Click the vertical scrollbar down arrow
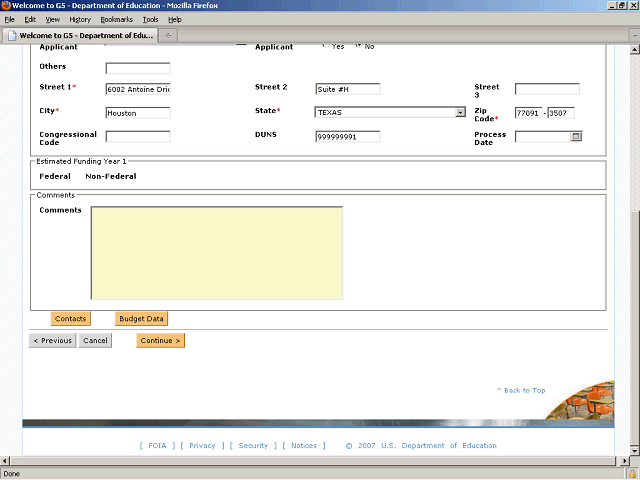Screen dimensions: 640x480 [634, 451]
